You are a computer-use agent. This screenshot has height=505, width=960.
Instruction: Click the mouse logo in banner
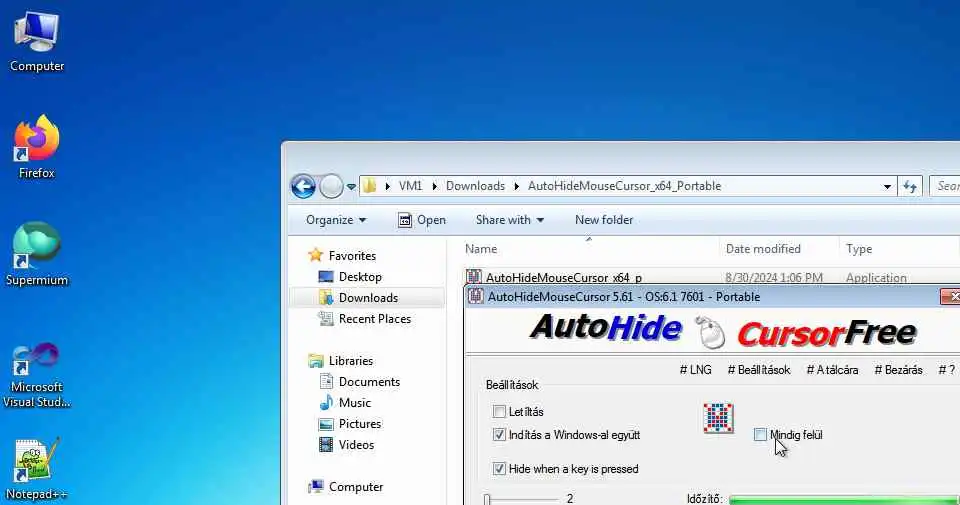click(x=710, y=332)
